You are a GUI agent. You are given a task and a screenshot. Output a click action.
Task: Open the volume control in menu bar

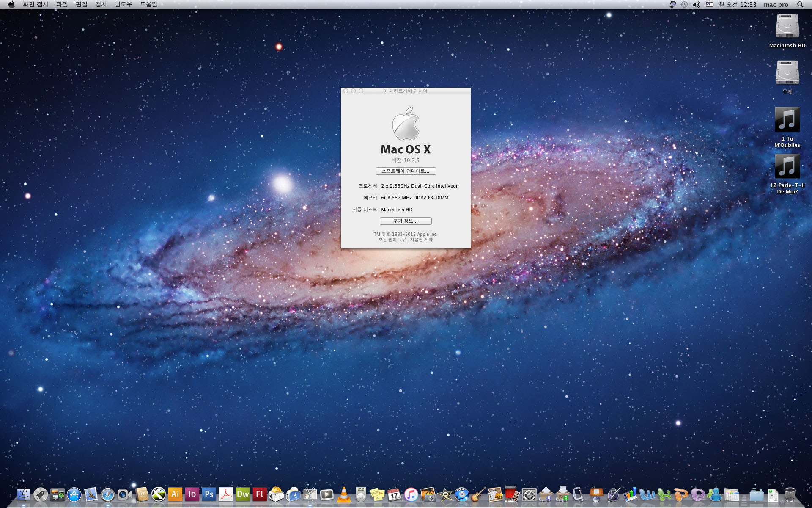(697, 4)
